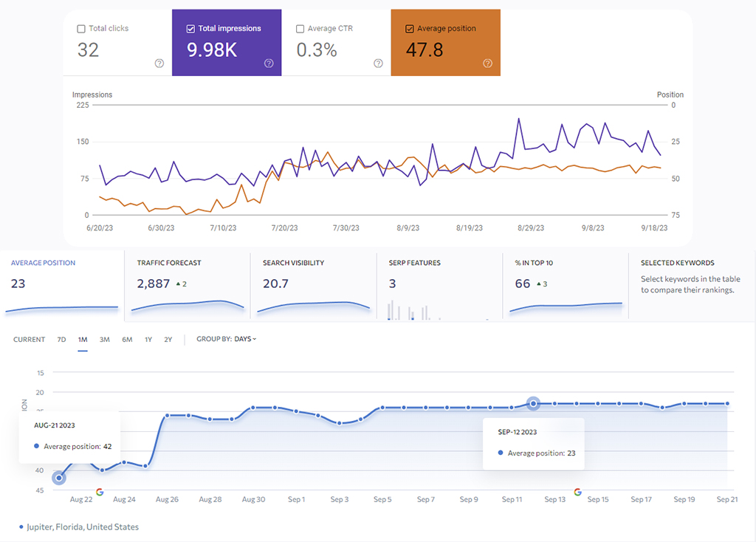This screenshot has height=542, width=756.
Task: Select the 1Y time range tab
Action: [x=148, y=339]
